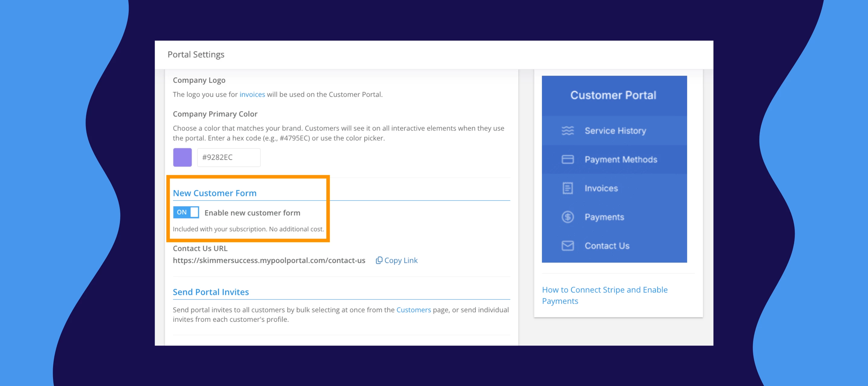Open Invoices entry in portal preview
This screenshot has height=386, width=868.
[601, 188]
